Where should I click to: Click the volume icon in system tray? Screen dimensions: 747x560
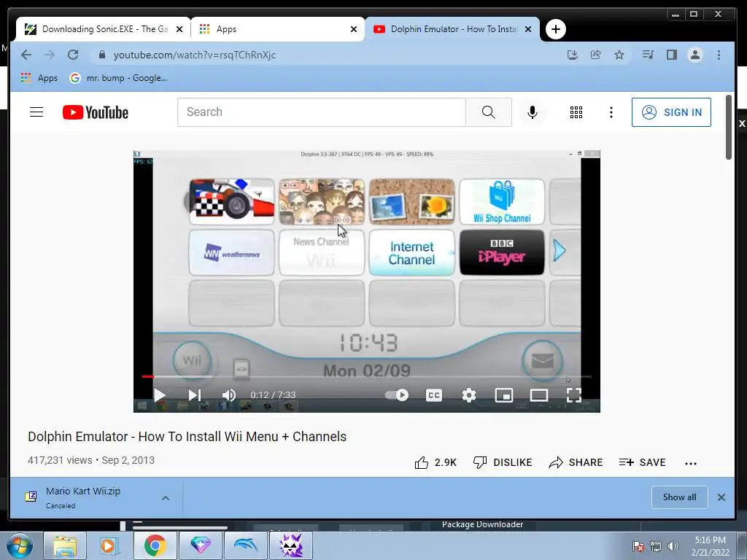pyautogui.click(x=673, y=546)
